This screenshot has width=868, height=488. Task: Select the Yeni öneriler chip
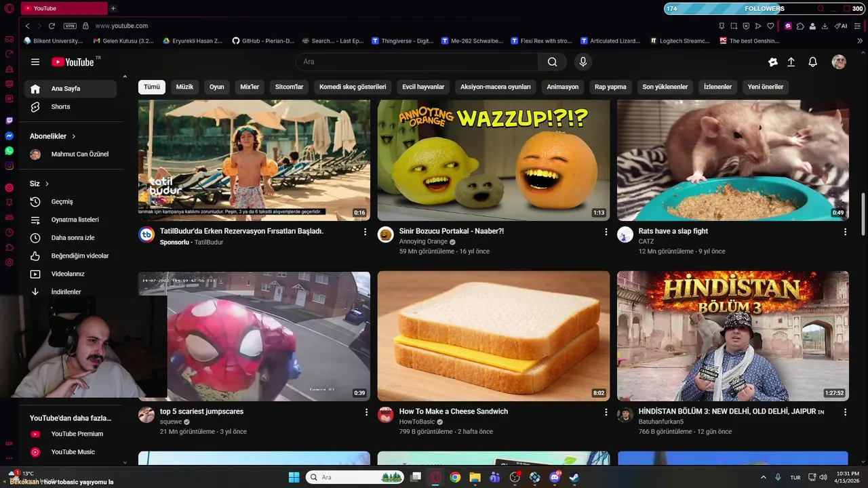[766, 87]
